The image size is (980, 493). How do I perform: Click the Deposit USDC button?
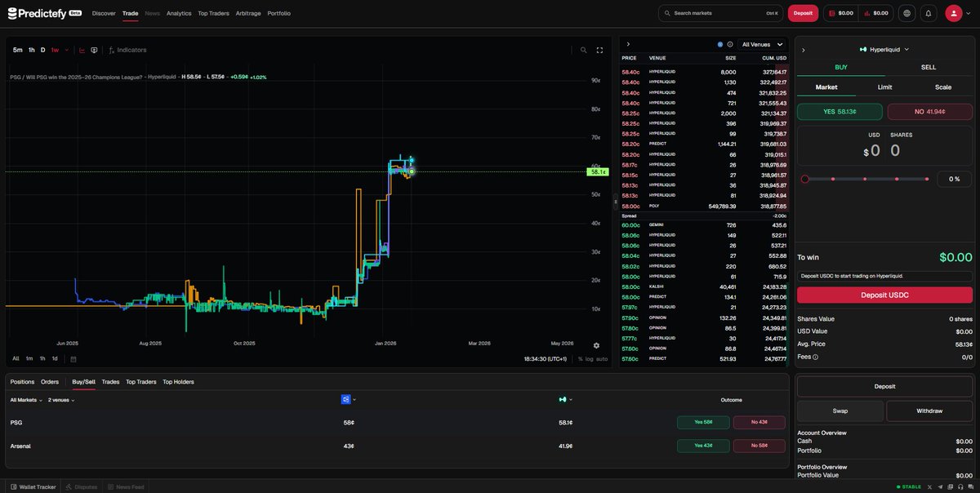coord(884,295)
